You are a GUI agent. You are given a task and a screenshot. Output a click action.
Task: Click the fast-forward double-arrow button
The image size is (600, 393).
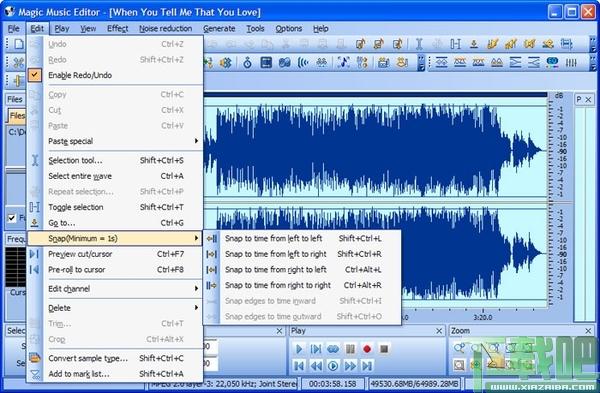pyautogui.click(x=350, y=366)
